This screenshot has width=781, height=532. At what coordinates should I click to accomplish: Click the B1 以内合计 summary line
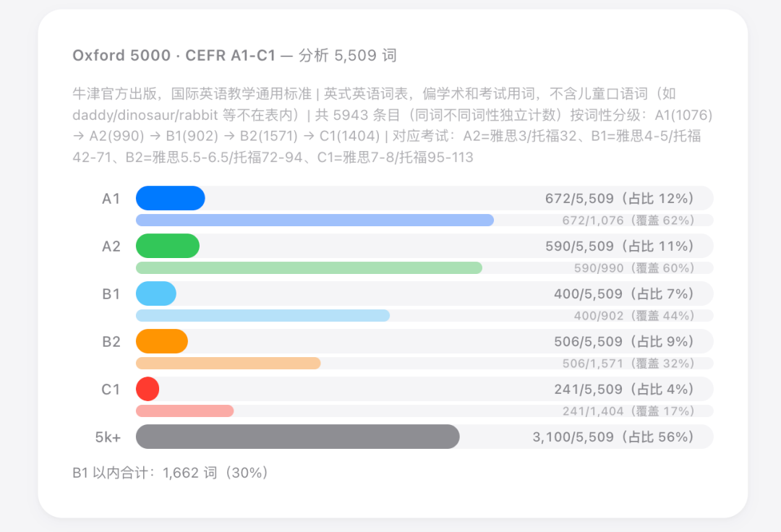pyautogui.click(x=171, y=473)
